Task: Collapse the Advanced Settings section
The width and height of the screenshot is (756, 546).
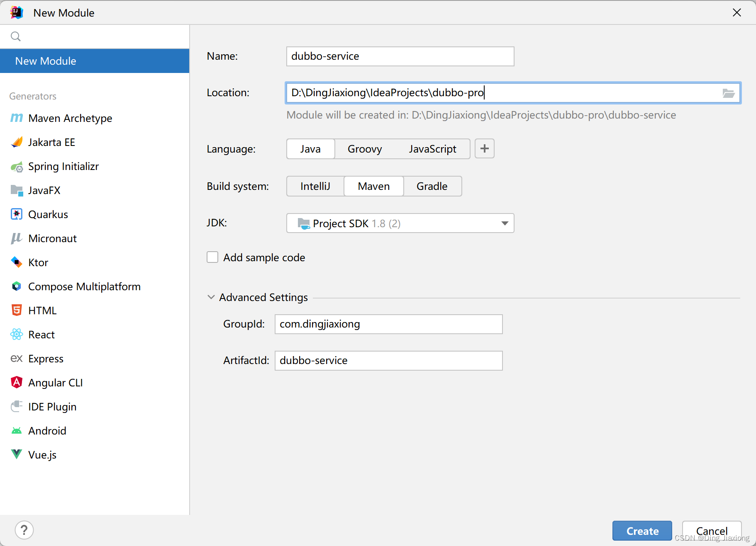Action: point(211,297)
